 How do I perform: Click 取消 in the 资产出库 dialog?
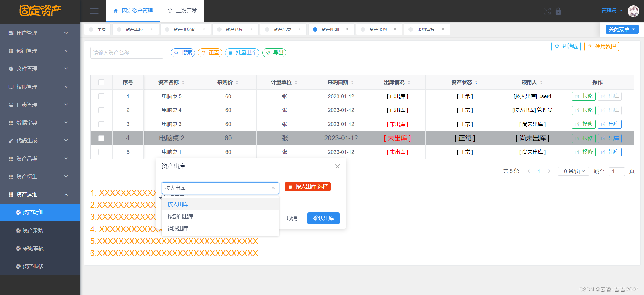tap(292, 218)
